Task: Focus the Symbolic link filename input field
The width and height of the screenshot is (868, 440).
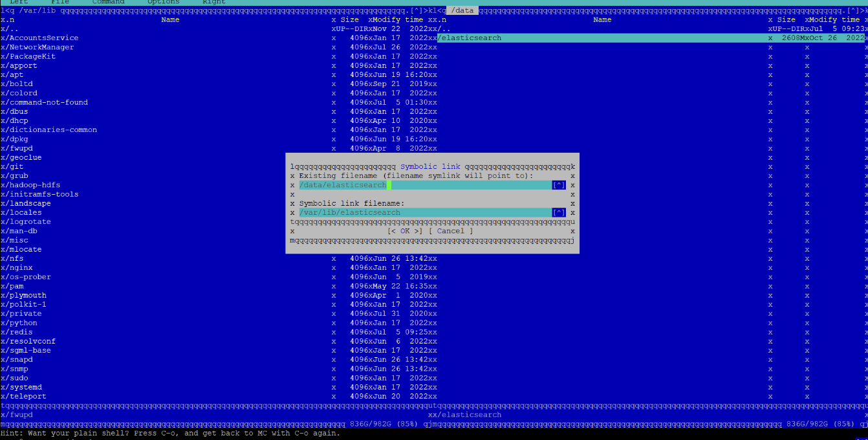Action: [425, 212]
